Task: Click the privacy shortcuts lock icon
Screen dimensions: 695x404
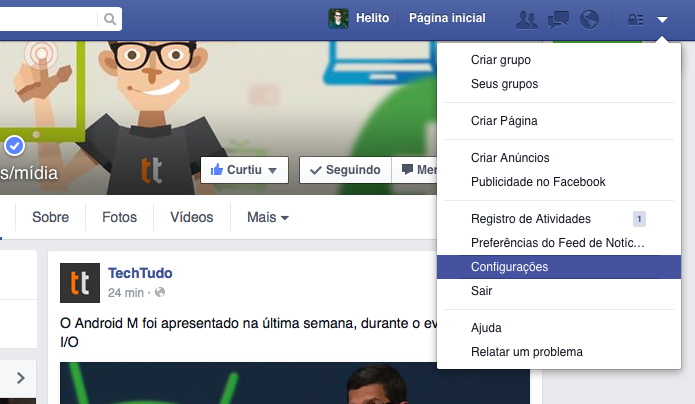Action: click(x=634, y=19)
